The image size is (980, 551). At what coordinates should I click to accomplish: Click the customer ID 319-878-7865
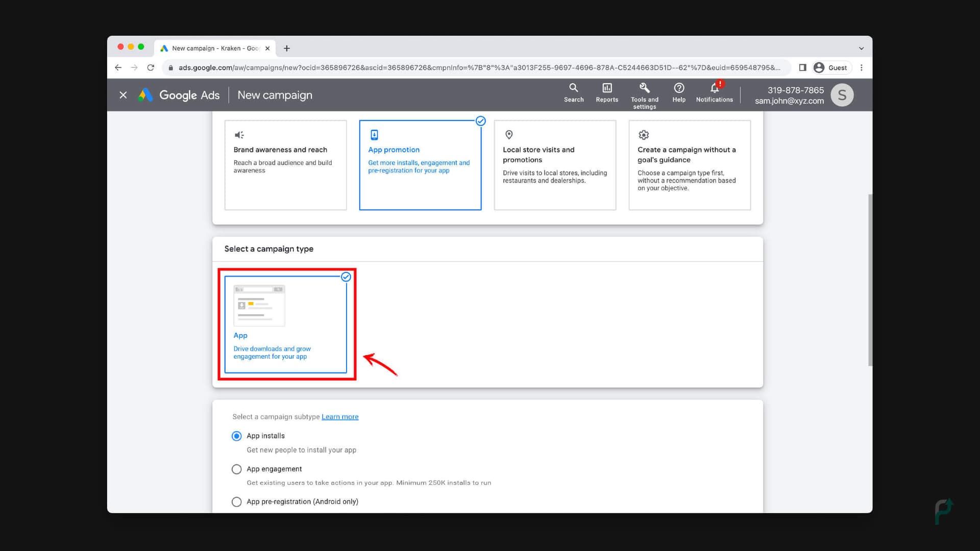[796, 90]
